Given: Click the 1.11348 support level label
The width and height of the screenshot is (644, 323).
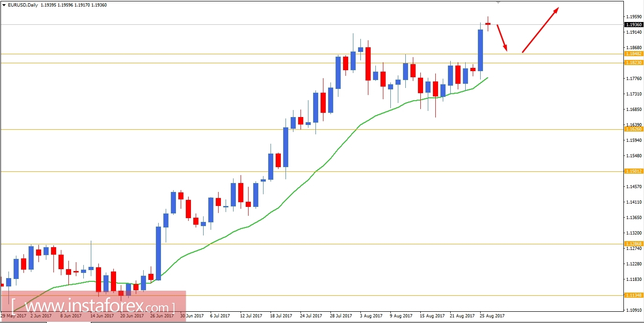Looking at the screenshot, I should click(634, 295).
